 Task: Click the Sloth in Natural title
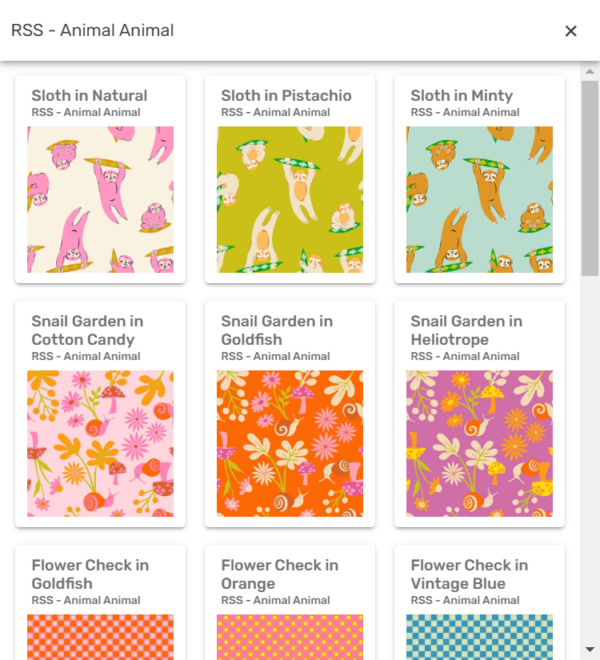pyautogui.click(x=89, y=96)
